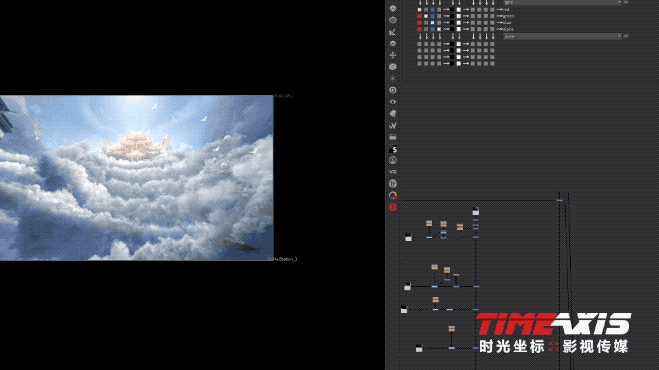Select Read node on third horizontal branch
Screen dimensions: 659x370
[404, 309]
